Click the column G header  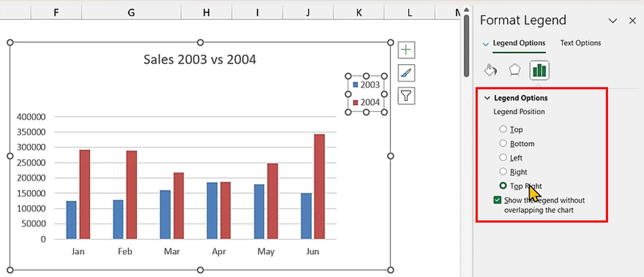(131, 12)
